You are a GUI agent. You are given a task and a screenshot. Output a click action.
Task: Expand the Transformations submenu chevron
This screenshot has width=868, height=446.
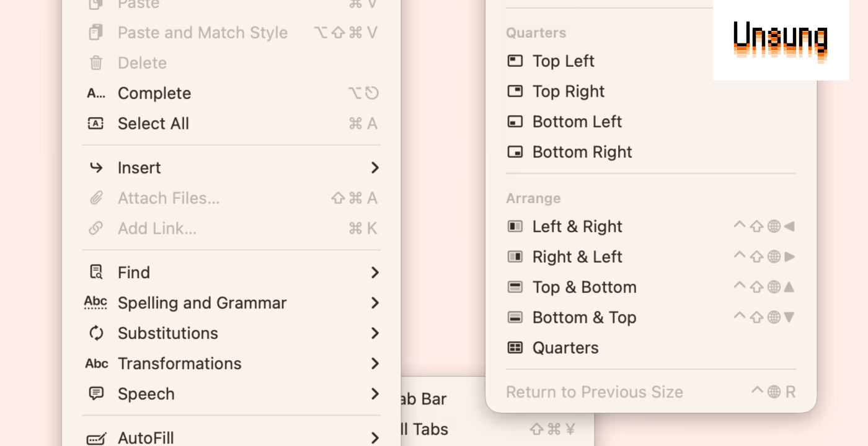374,364
